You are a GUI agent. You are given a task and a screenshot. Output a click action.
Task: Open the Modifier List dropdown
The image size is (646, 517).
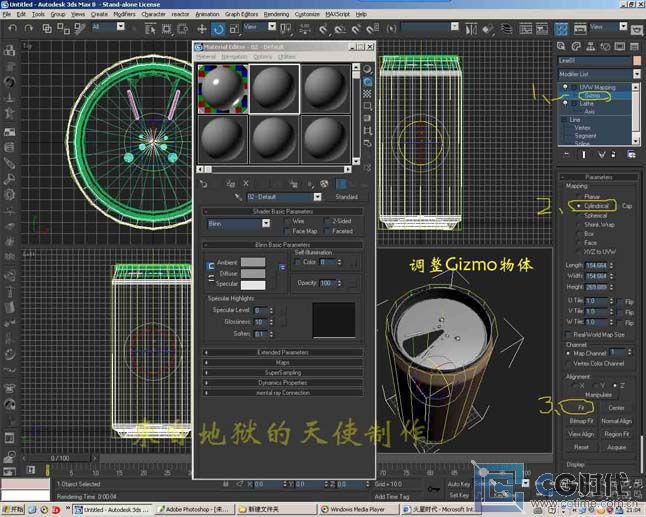(x=637, y=74)
